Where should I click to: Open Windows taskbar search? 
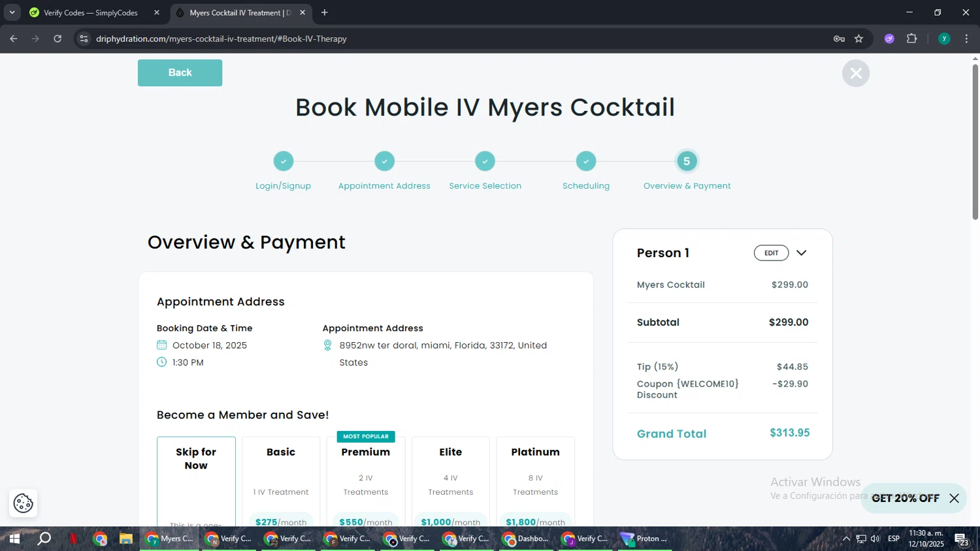44,539
